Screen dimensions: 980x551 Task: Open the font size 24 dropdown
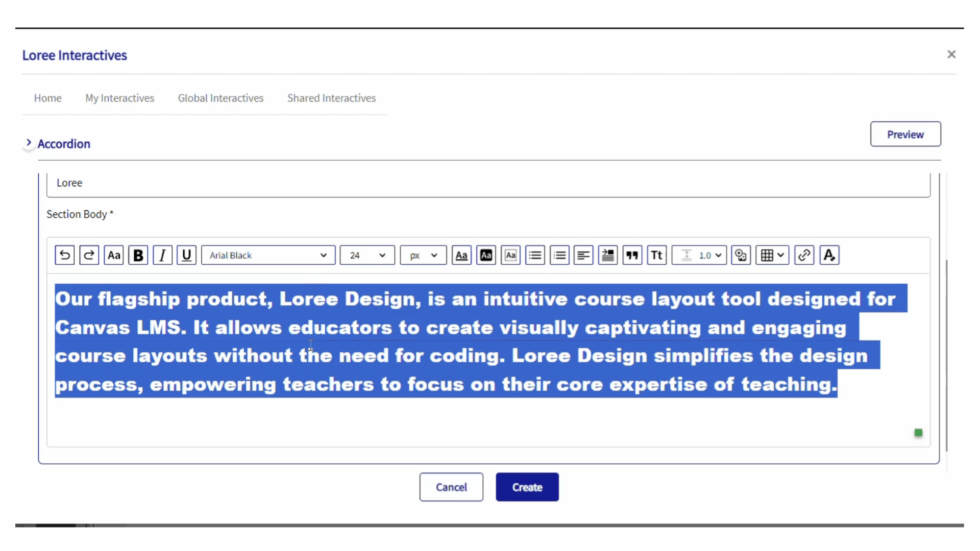(367, 255)
